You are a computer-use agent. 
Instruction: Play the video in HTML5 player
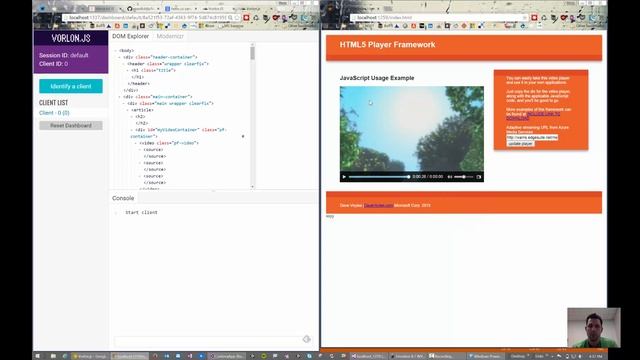click(x=344, y=177)
